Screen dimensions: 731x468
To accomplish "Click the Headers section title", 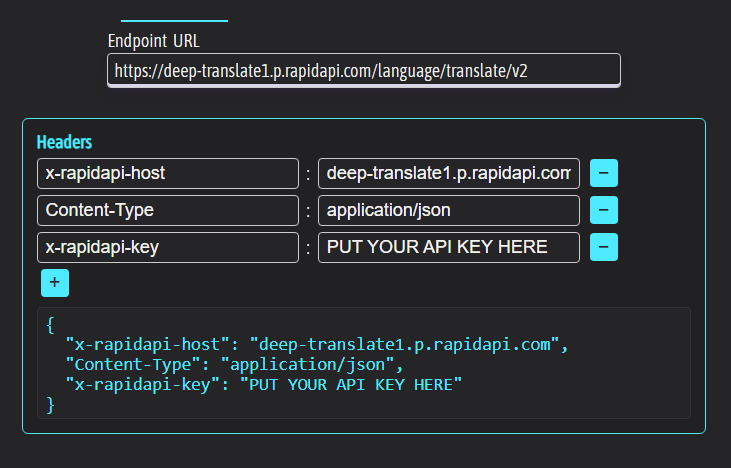I will [x=64, y=142].
